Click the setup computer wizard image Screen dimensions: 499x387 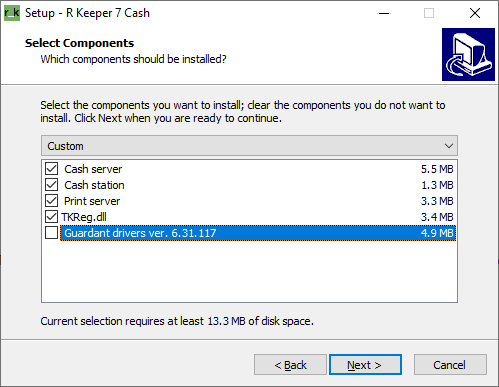(x=468, y=54)
